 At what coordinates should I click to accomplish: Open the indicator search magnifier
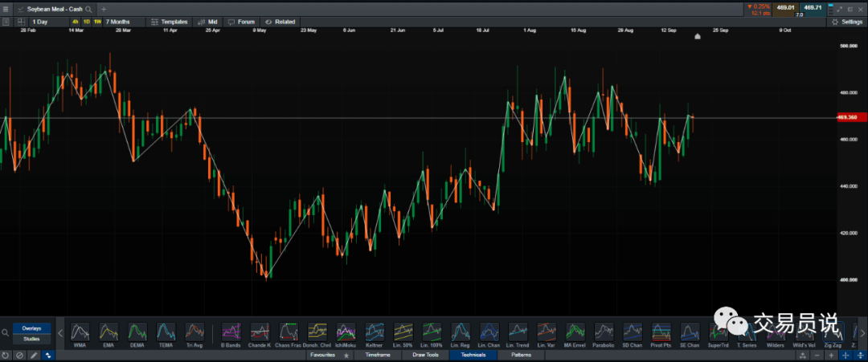pos(5,333)
